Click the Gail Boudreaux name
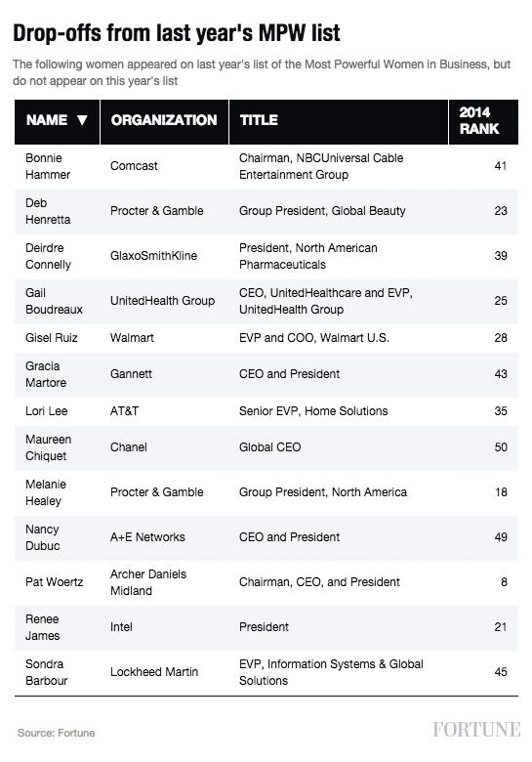The image size is (532, 762). click(x=54, y=301)
